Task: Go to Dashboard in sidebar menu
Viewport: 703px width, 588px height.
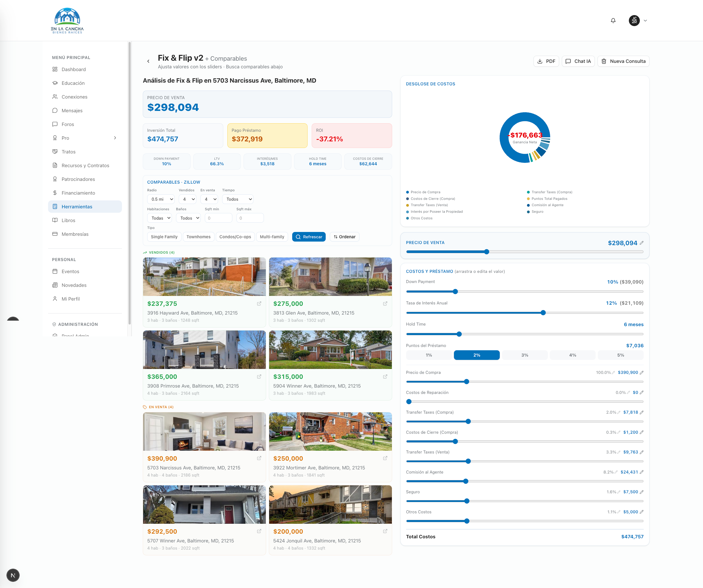Action: pyautogui.click(x=73, y=69)
